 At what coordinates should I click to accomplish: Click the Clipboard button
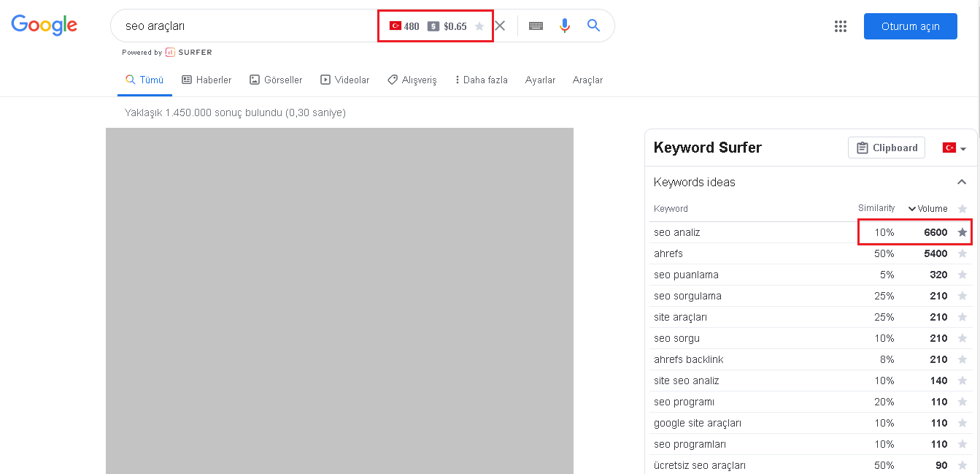887,148
